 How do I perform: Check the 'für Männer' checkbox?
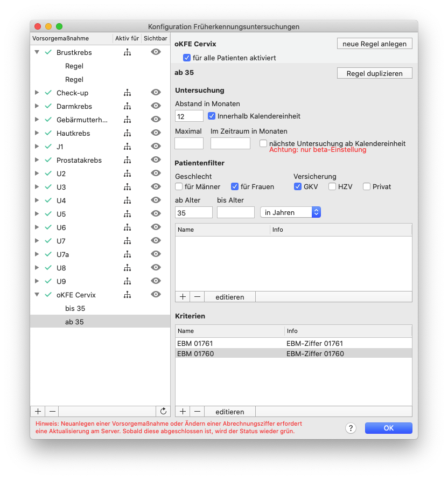point(179,186)
